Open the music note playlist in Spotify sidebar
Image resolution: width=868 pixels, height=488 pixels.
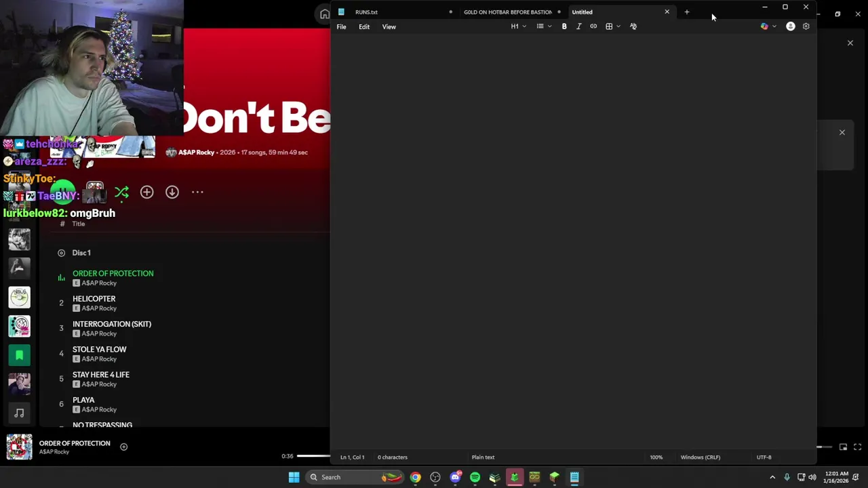pos(19,413)
